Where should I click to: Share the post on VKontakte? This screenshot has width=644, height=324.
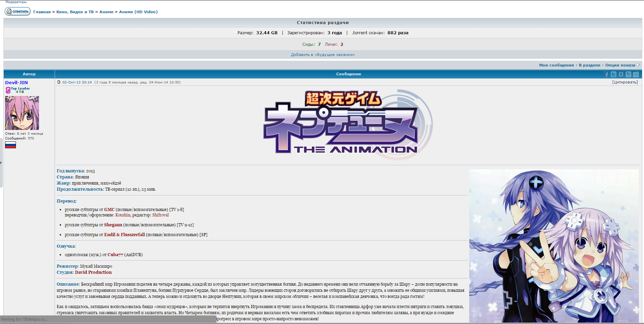(x=621, y=74)
